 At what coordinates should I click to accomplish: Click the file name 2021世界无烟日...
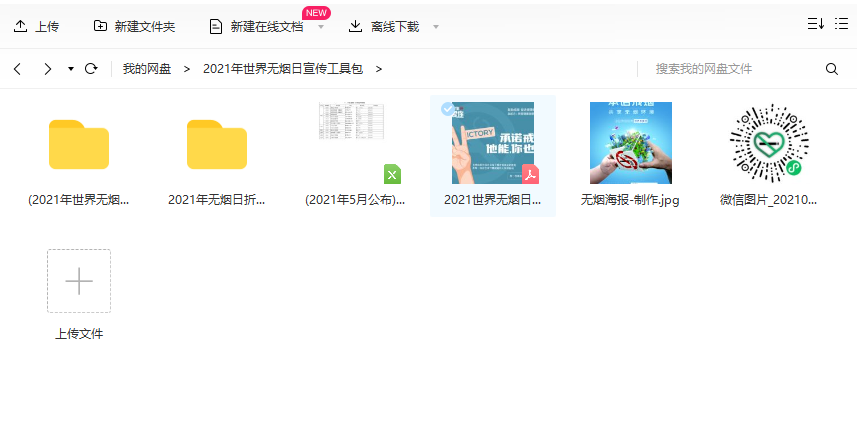(492, 200)
